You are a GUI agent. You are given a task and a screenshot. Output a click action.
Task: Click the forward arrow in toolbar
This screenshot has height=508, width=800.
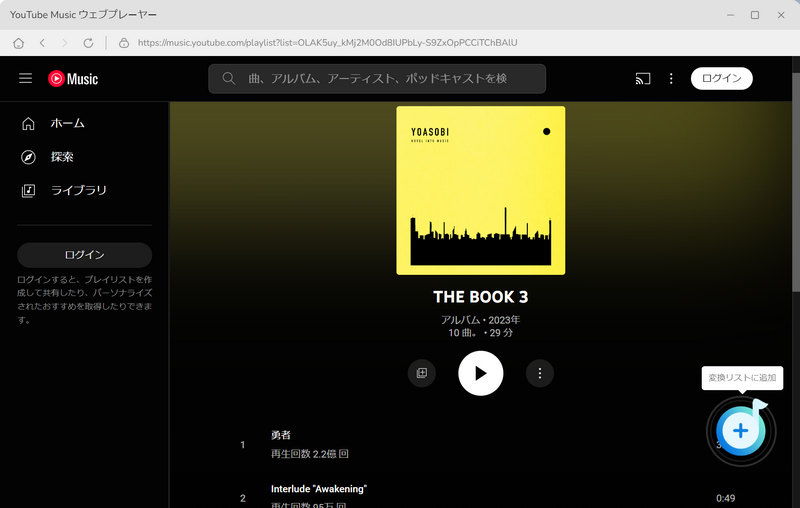point(64,43)
